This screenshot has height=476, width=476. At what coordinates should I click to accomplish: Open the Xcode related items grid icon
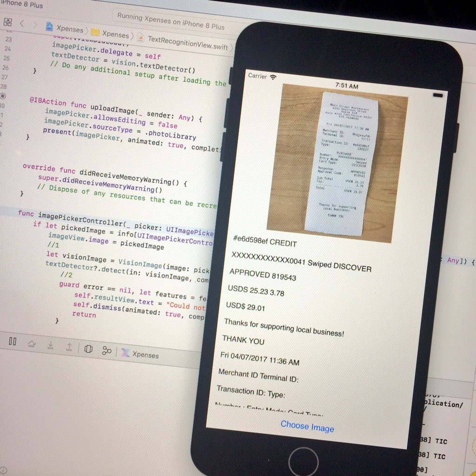7,22
